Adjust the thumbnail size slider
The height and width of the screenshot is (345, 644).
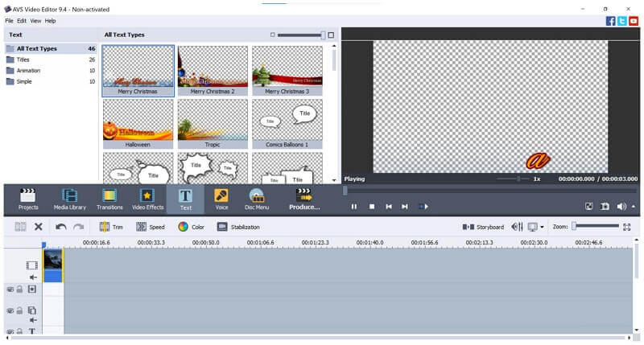pos(301,35)
